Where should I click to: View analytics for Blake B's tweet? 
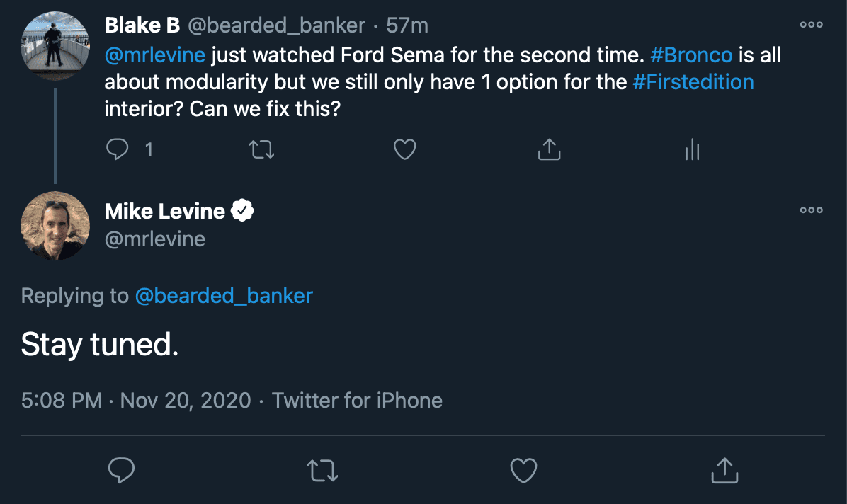point(692,149)
